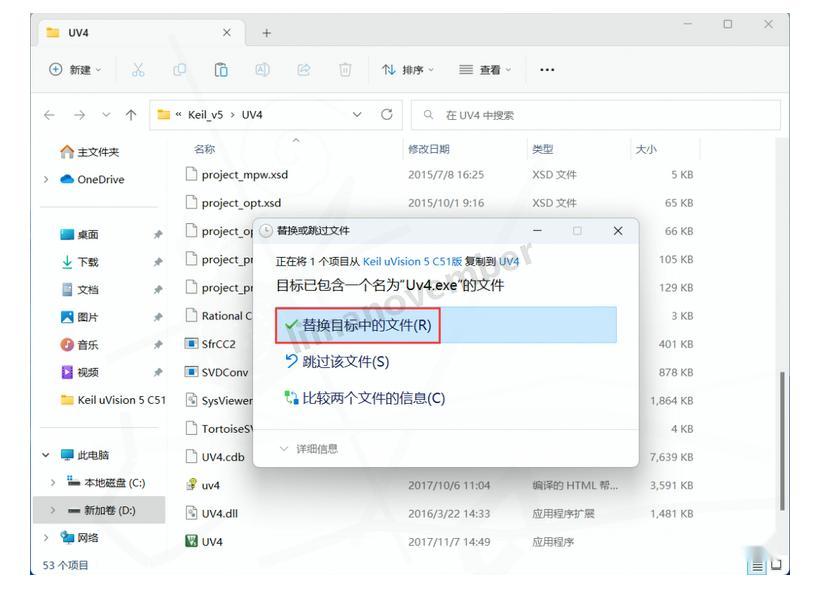Image resolution: width=820 pixels, height=589 pixels.
Task: Minimize the replace or skip dialog
Action: point(537,231)
